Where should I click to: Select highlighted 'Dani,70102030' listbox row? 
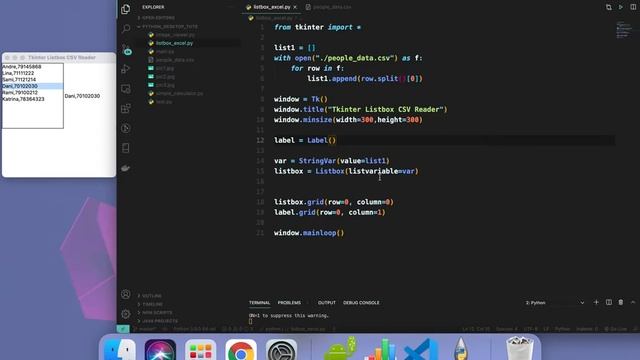pos(33,86)
